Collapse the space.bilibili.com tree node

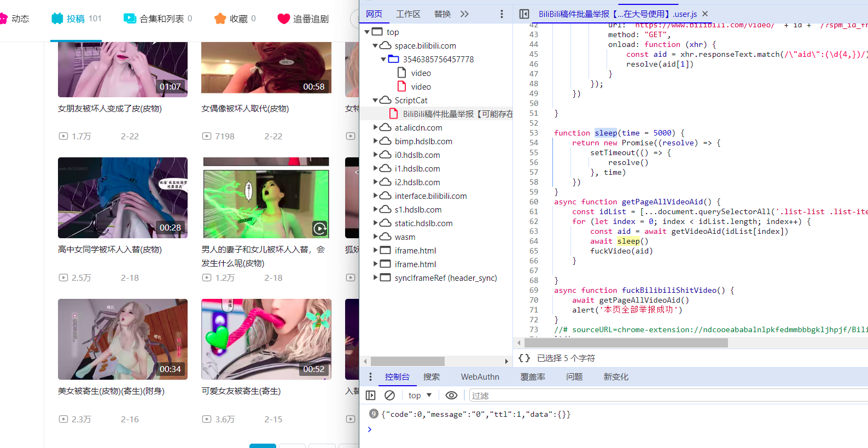[375, 46]
